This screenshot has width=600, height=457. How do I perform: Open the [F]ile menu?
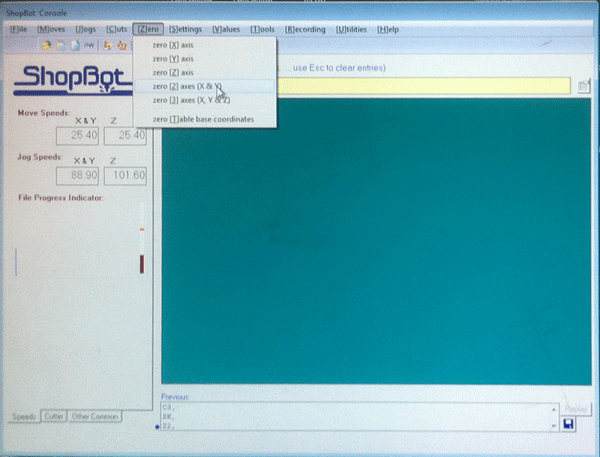coord(18,29)
